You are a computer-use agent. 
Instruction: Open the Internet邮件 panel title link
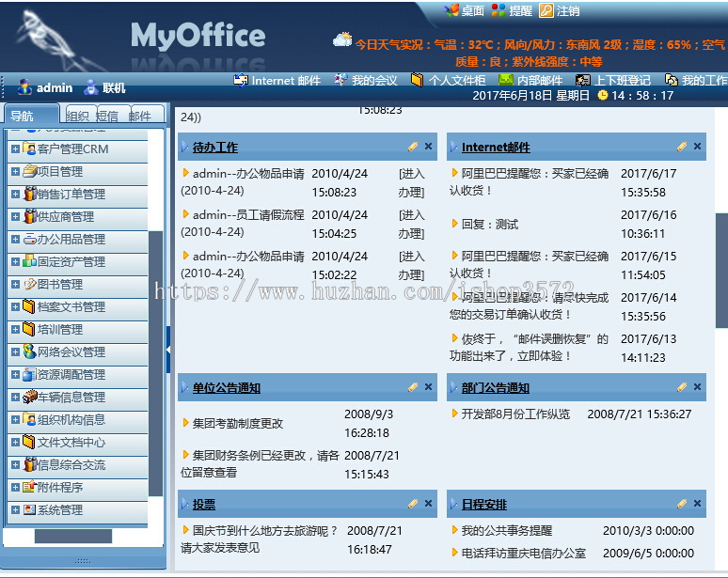496,148
